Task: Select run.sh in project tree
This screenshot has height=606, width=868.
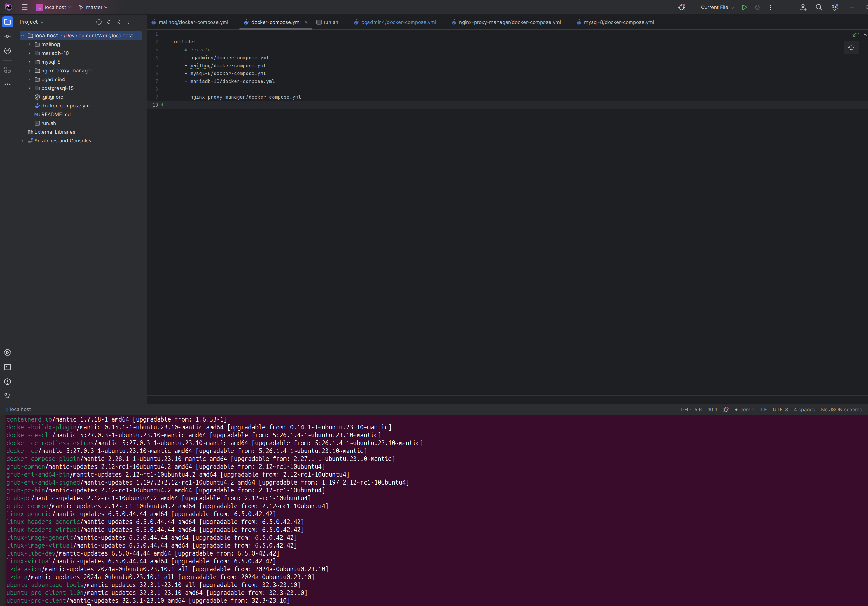Action: [x=45, y=123]
